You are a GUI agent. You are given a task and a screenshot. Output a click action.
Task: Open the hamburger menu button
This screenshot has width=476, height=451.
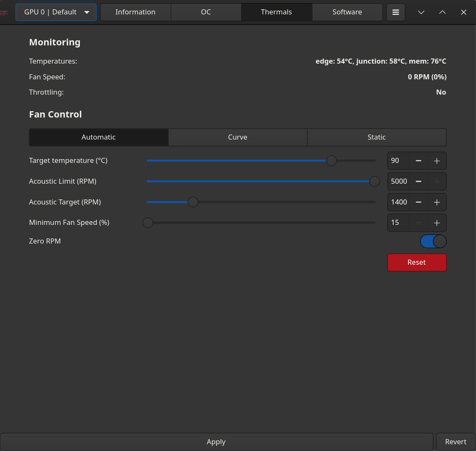point(395,12)
